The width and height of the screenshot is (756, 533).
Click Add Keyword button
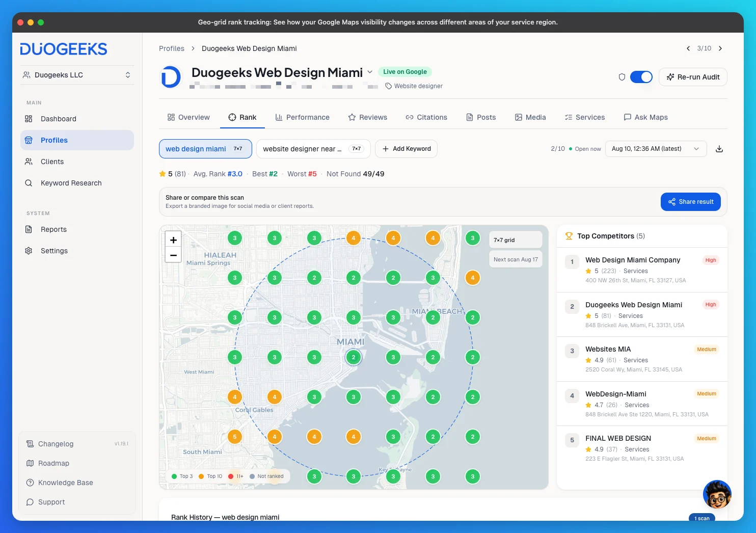pos(407,149)
